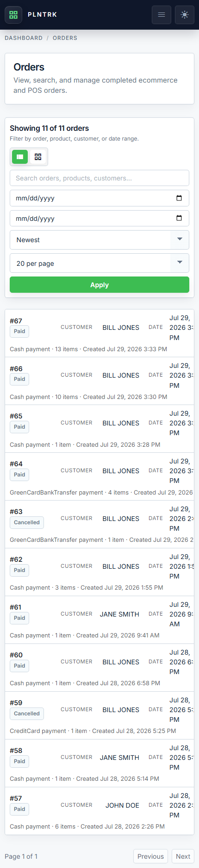
Task: Toggle light/dark theme sun icon
Action: 185,14
